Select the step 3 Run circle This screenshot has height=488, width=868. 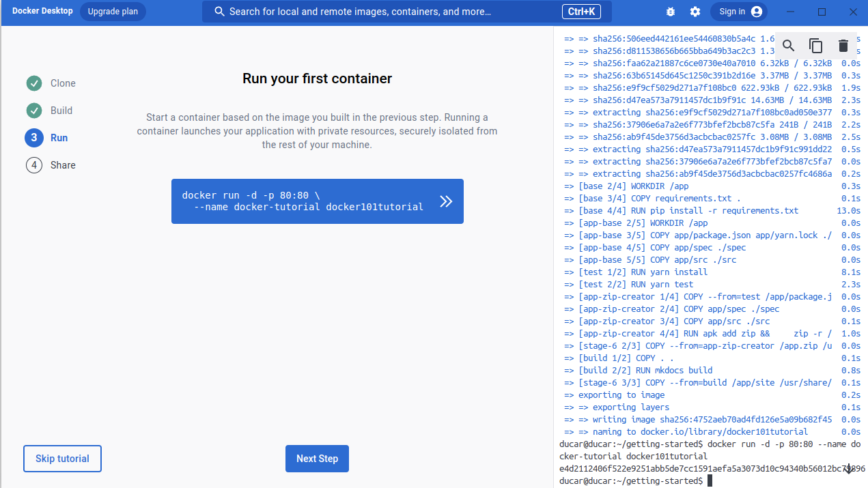click(x=34, y=138)
